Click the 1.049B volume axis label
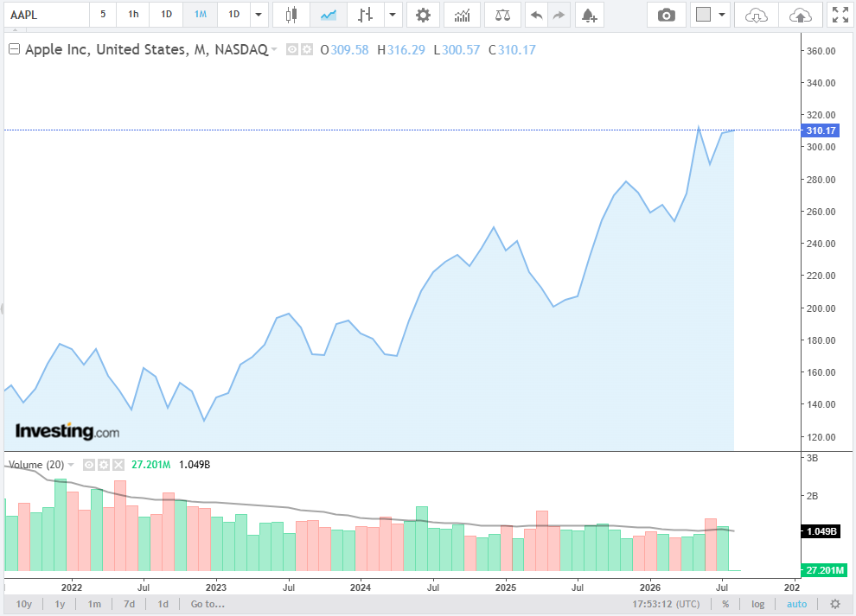The width and height of the screenshot is (856, 616). pos(822,530)
